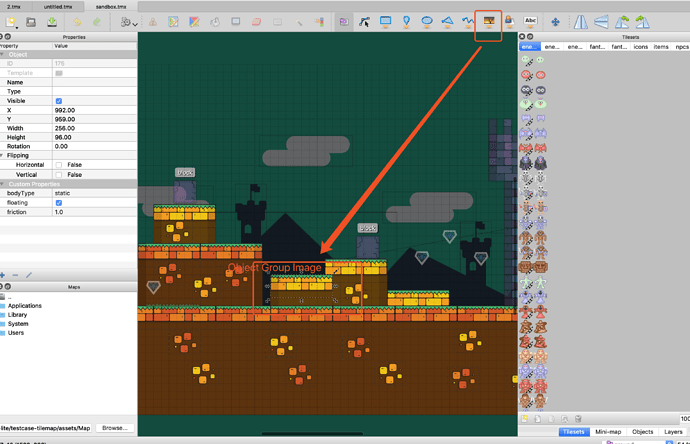Choose the Insert Tile image tool
The height and width of the screenshot is (444, 690).
[489, 22]
